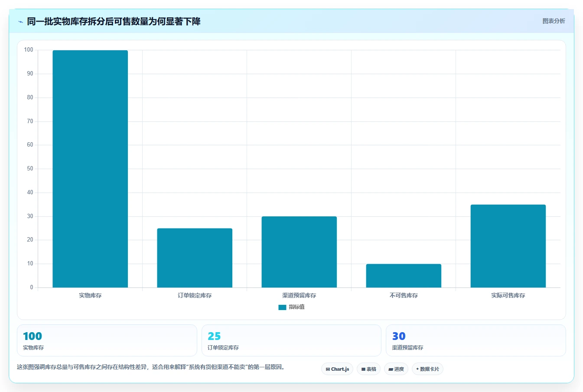Click the x-axis label 实物库存
The height and width of the screenshot is (392, 583).
click(x=90, y=295)
